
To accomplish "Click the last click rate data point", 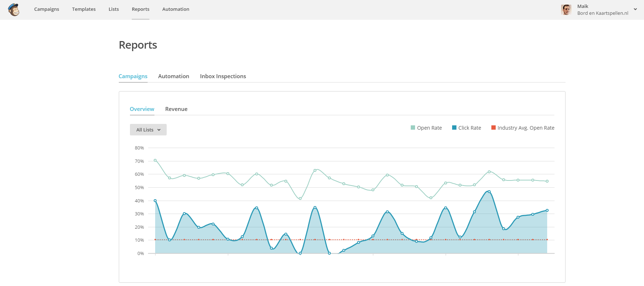I will click(x=547, y=210).
